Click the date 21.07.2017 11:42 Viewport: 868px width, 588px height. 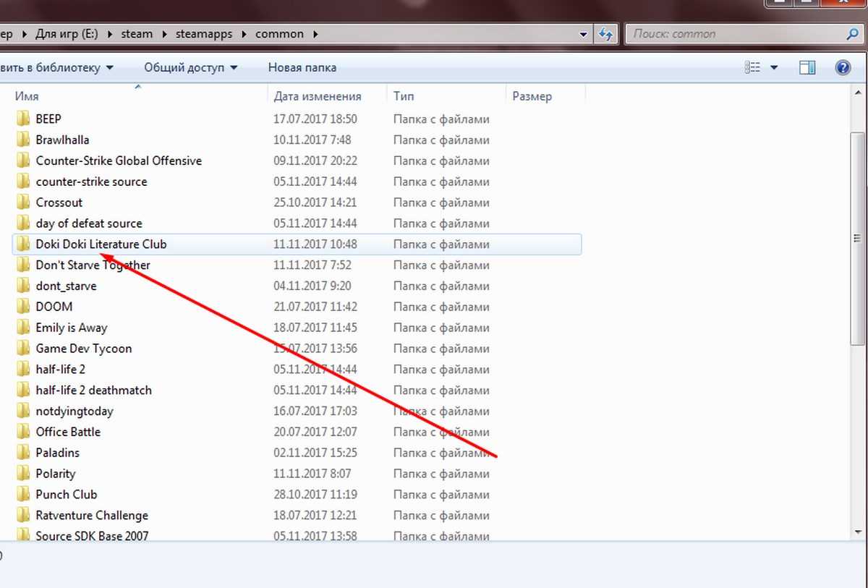[315, 307]
